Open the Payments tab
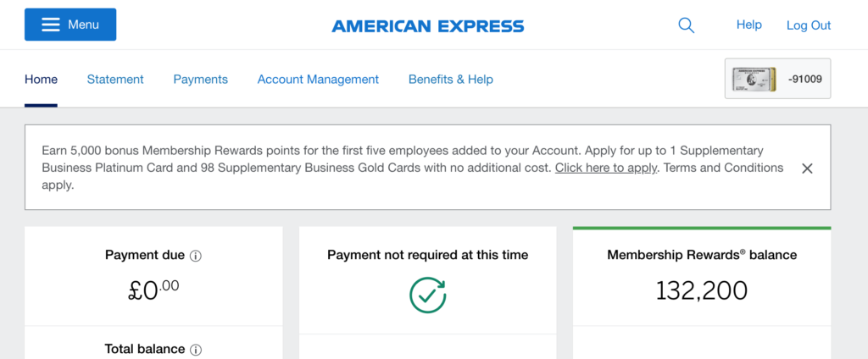868x359 pixels. coord(200,79)
